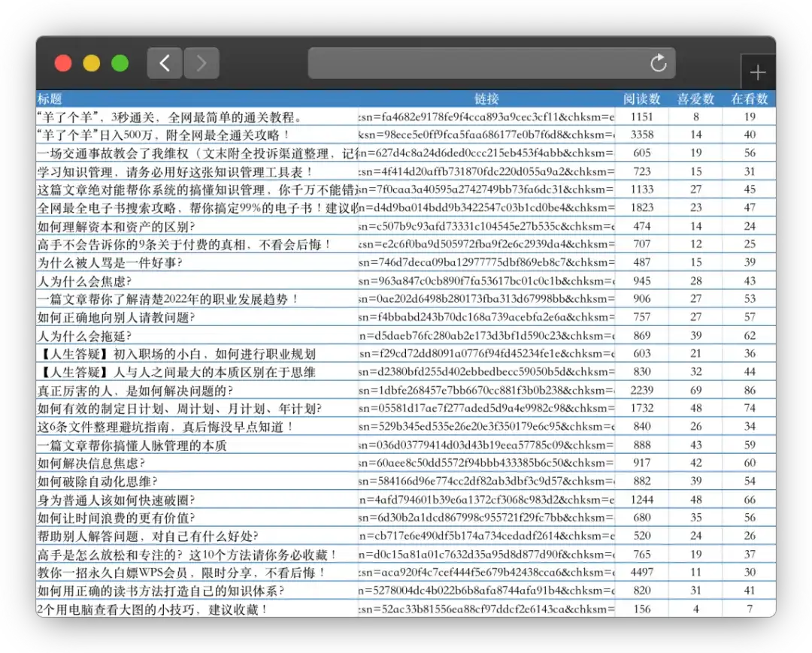Open a new tab with the plus button

pos(758,72)
